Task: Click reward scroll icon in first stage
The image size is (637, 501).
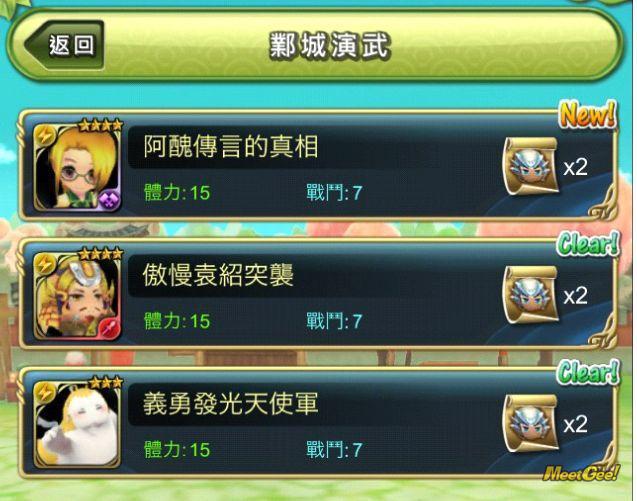Action: click(531, 166)
